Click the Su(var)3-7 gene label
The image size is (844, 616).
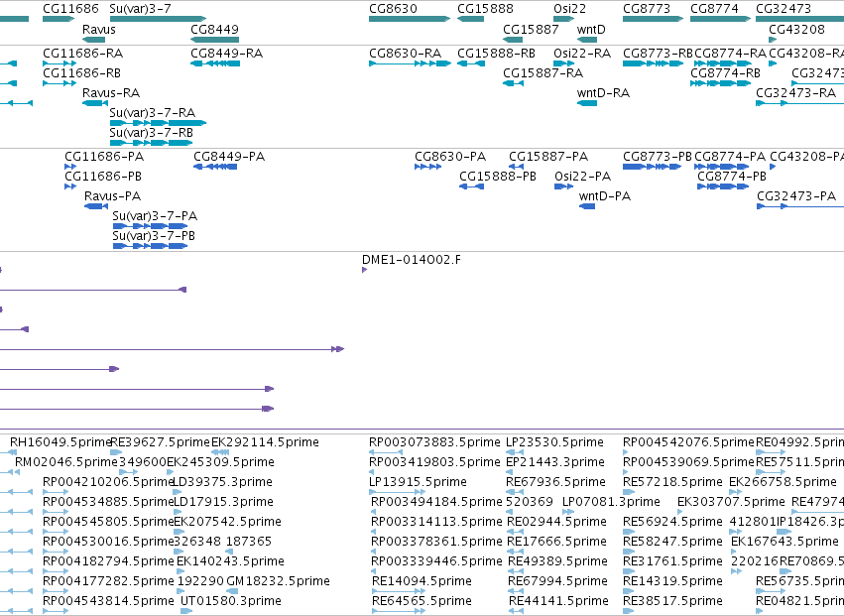[140, 9]
